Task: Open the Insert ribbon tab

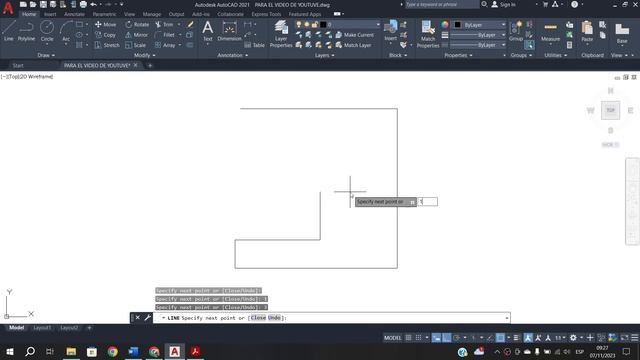Action: (x=50, y=14)
